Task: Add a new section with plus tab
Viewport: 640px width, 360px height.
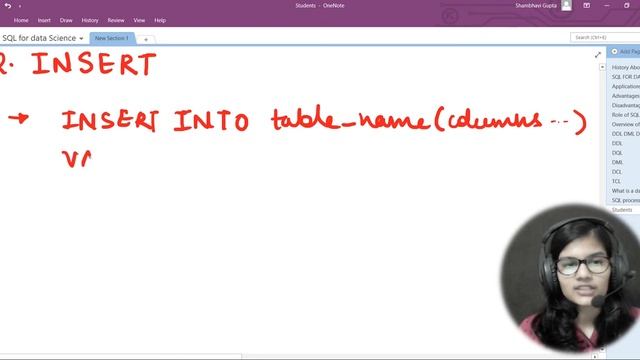Action: click(146, 40)
